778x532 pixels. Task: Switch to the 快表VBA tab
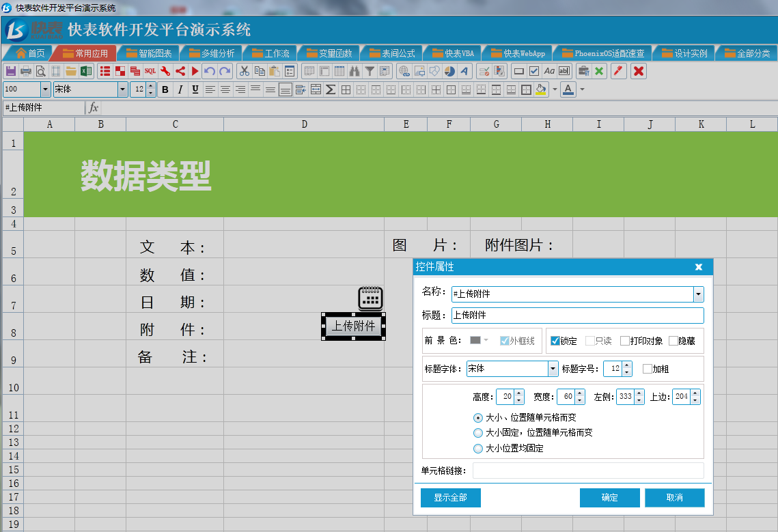pyautogui.click(x=453, y=53)
